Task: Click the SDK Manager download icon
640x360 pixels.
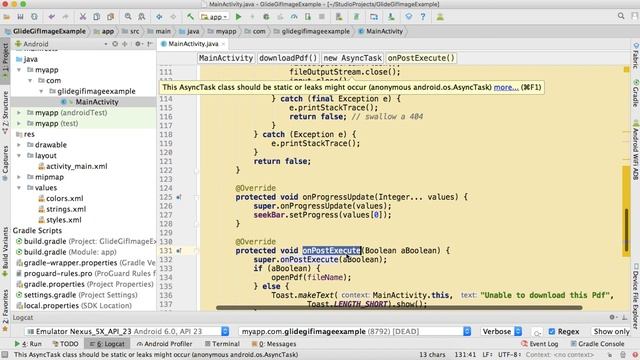Action: 391,17
